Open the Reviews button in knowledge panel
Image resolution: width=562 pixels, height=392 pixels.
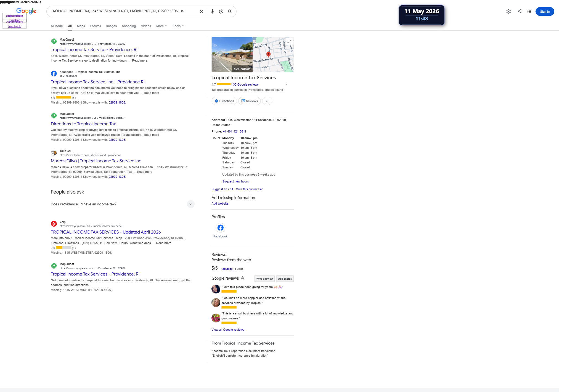(x=250, y=101)
